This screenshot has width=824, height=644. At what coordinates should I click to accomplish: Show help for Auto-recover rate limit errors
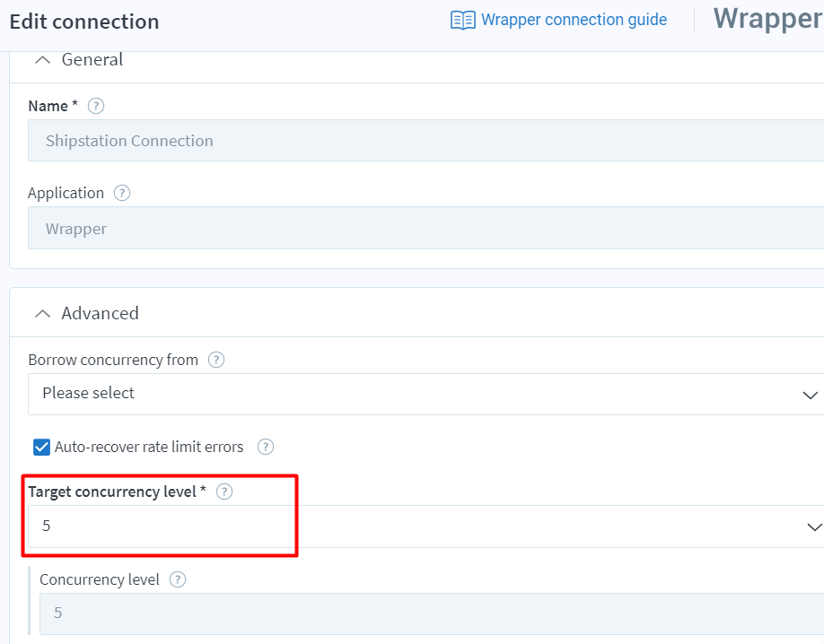point(266,447)
